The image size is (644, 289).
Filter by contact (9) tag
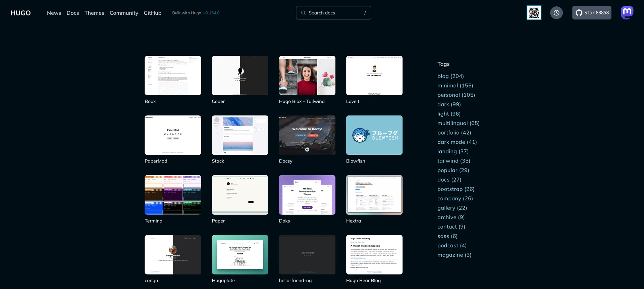point(451,227)
